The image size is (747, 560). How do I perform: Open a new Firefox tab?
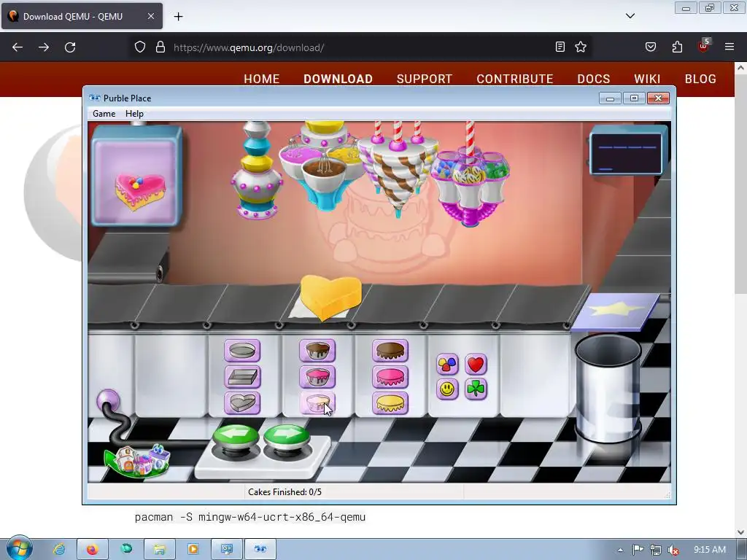(178, 17)
